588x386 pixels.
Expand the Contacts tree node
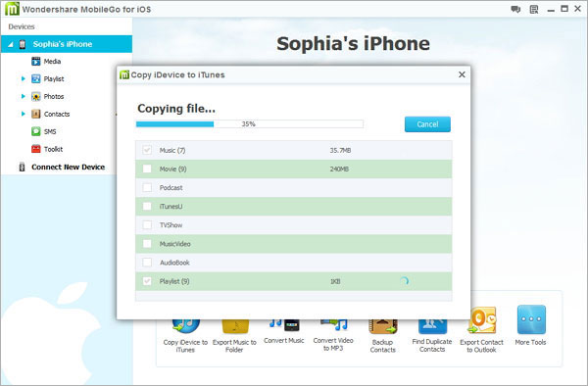pos(24,114)
